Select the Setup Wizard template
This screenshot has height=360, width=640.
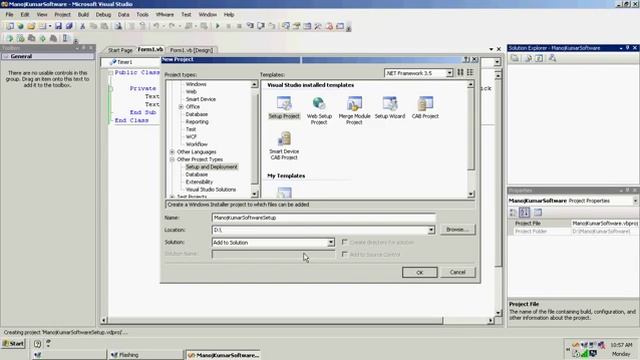click(x=390, y=107)
